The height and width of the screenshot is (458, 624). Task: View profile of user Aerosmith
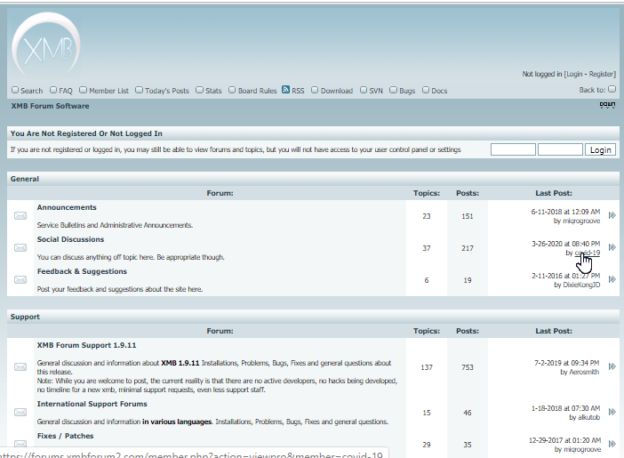584,372
